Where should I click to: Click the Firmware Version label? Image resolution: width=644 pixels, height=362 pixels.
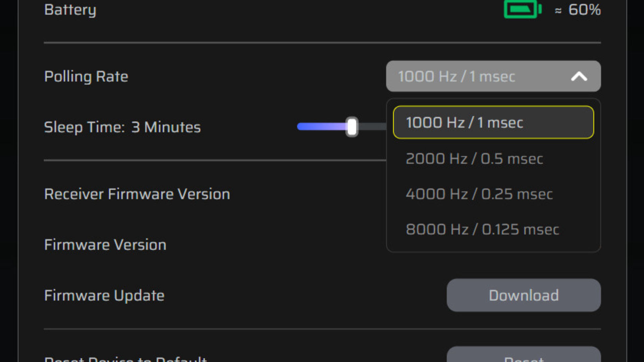click(x=105, y=245)
